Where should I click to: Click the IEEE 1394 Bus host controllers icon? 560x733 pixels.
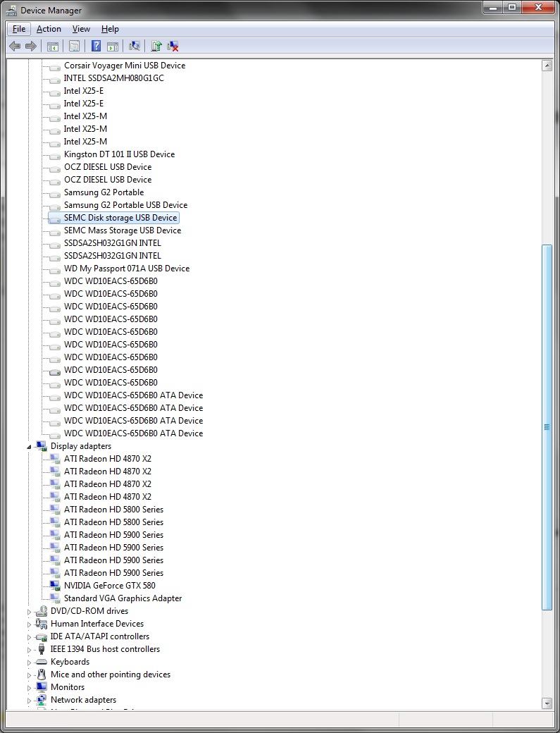pos(42,649)
